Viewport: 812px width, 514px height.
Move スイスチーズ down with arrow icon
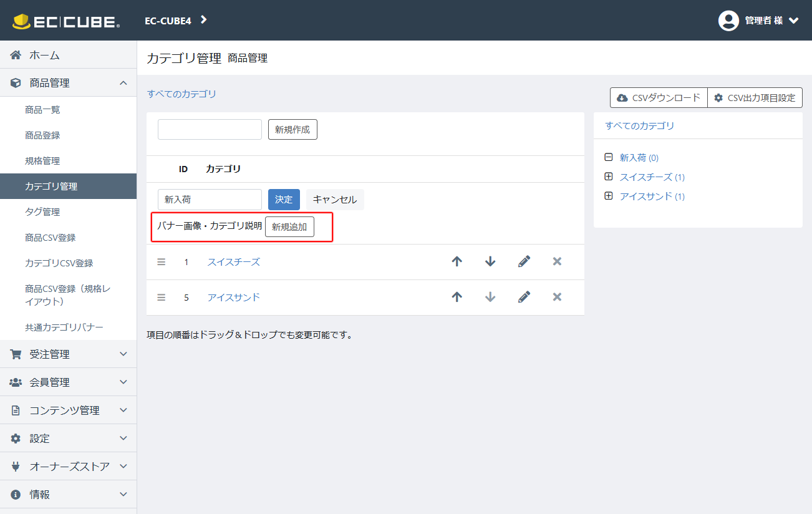(x=490, y=262)
